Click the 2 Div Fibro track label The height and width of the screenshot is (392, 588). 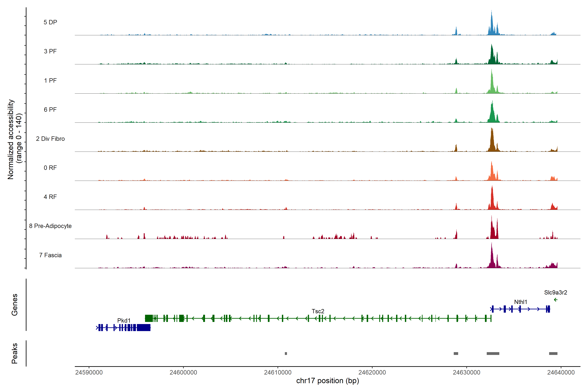click(x=50, y=139)
